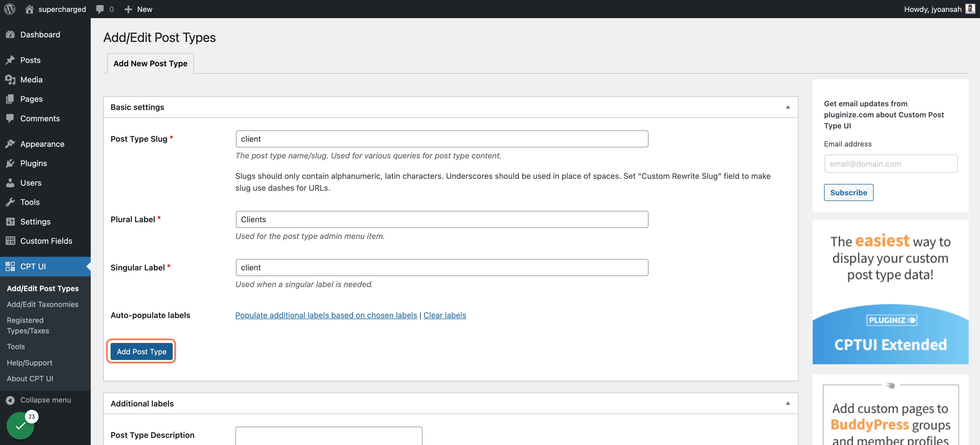The width and height of the screenshot is (980, 445).
Task: Open the CPTUI Extended banner ad
Action: (x=890, y=292)
